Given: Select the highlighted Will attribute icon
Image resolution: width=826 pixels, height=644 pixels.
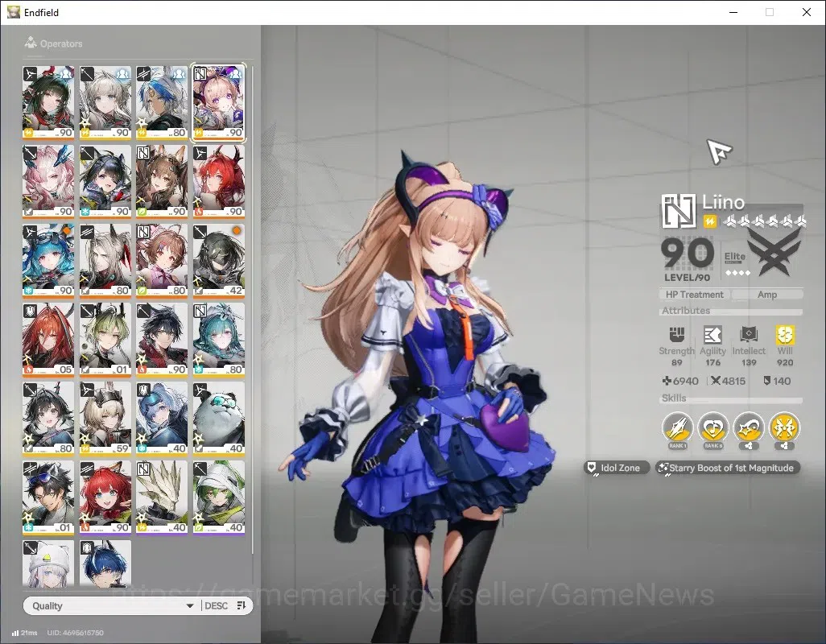Looking at the screenshot, I should [x=784, y=334].
